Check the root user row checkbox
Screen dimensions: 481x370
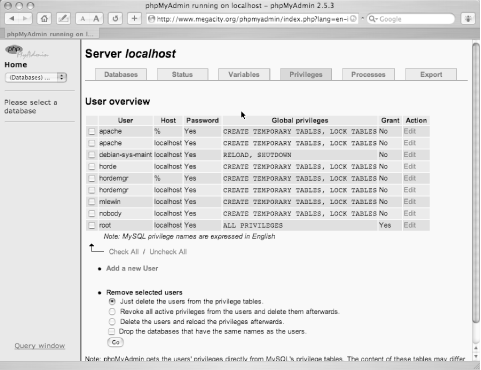(92, 226)
